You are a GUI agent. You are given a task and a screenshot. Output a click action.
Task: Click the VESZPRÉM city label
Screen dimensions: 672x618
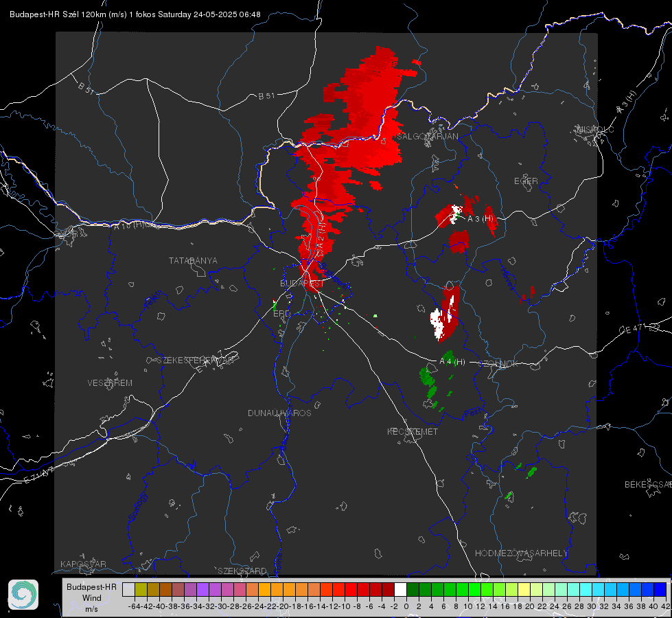coord(110,383)
